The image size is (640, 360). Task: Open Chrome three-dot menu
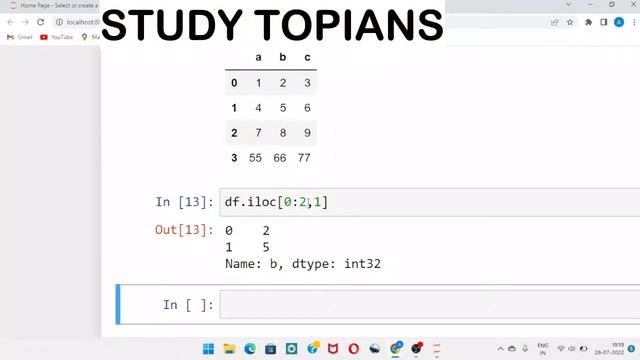(634, 22)
